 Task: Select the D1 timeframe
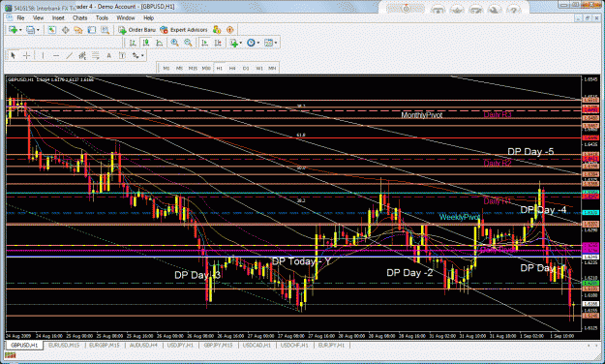tap(246, 68)
